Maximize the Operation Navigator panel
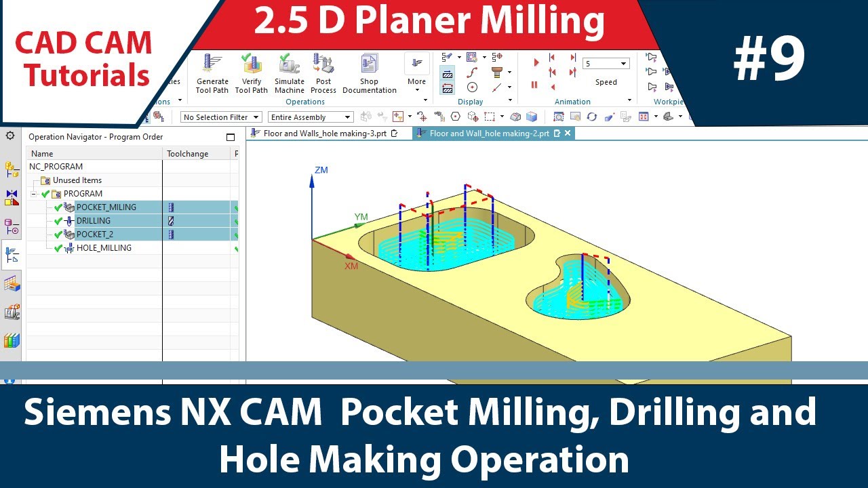 pos(230,137)
